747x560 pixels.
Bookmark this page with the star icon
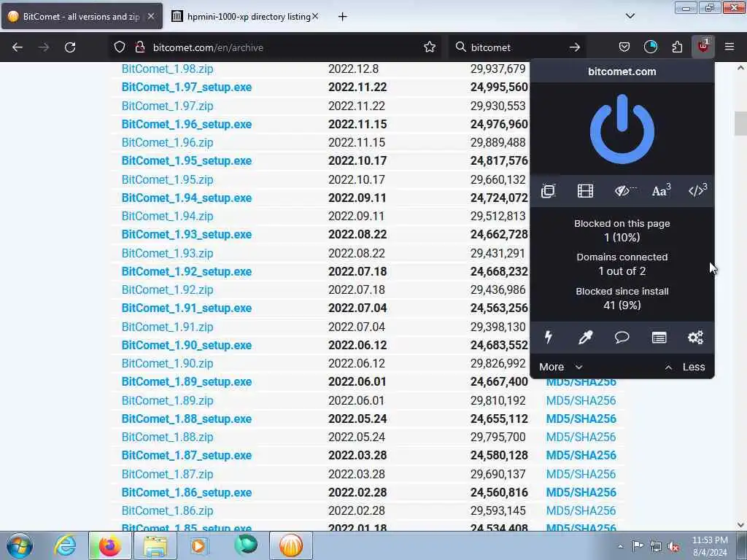coord(429,47)
